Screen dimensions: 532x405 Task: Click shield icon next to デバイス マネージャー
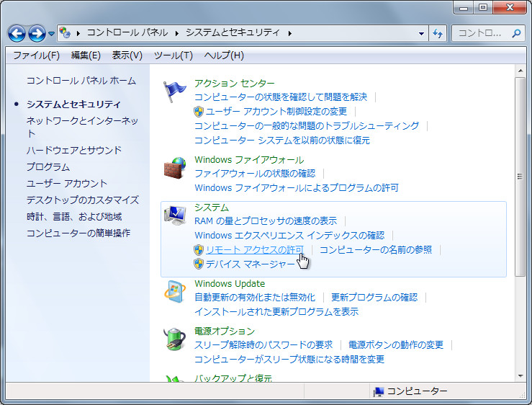pos(199,264)
